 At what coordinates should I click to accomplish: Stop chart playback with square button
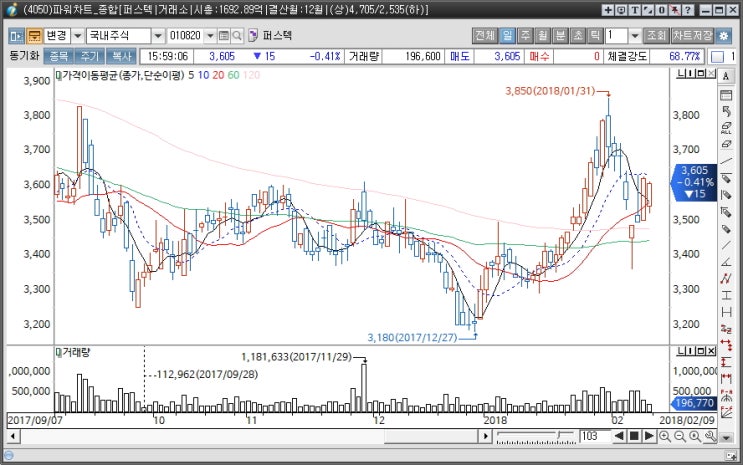[x=634, y=436]
